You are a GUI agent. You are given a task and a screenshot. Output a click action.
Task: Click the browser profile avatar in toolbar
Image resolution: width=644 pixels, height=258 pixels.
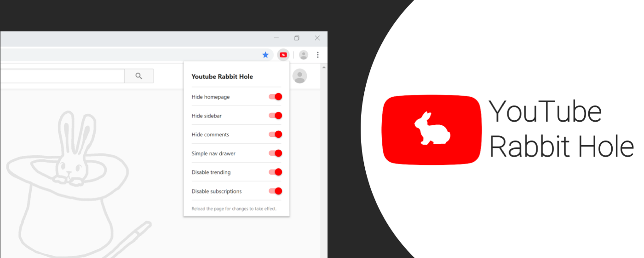point(304,55)
